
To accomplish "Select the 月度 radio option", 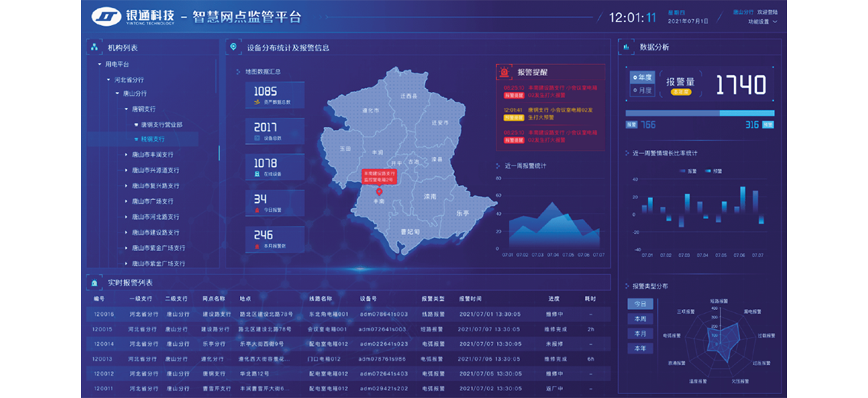I will click(642, 90).
